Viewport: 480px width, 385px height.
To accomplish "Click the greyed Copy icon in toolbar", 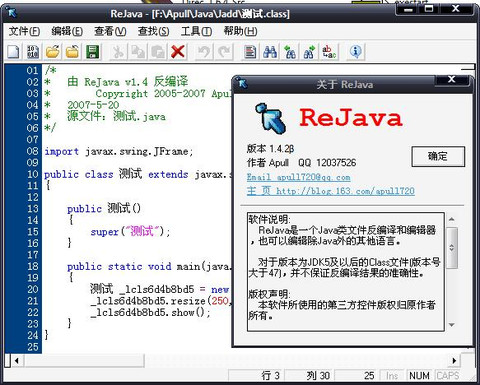I will pos(138,52).
